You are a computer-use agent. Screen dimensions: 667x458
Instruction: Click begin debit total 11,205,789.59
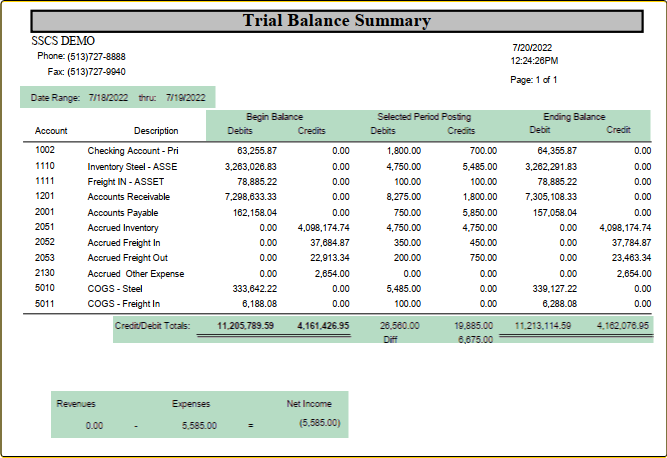click(x=245, y=326)
